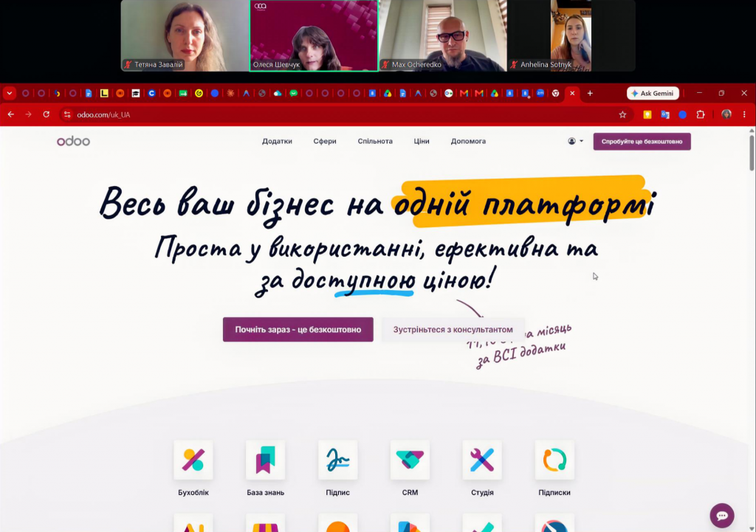The width and height of the screenshot is (756, 532).
Task: Switch to the blue C tab
Action: [x=151, y=94]
